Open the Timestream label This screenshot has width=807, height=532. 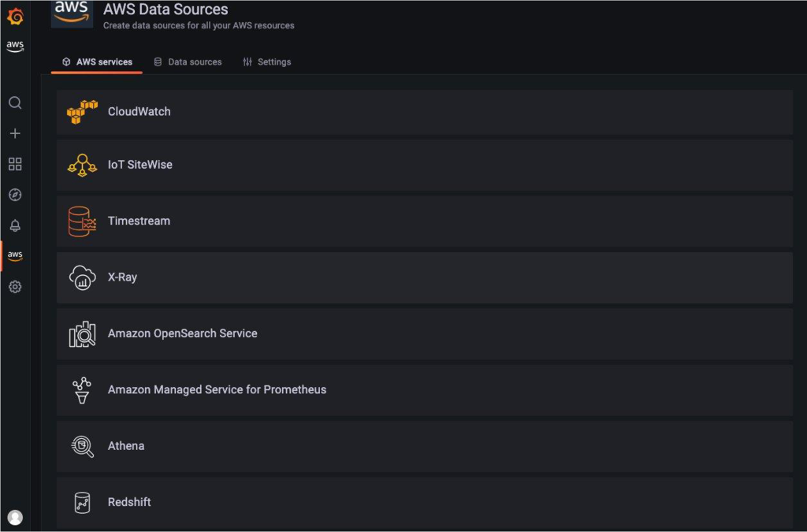(139, 221)
